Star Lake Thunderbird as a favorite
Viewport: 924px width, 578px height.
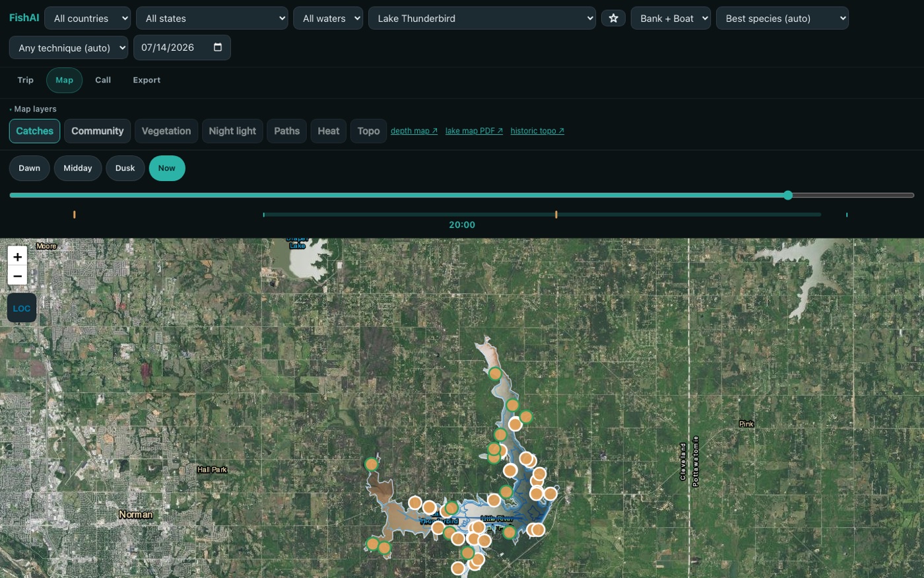tap(613, 18)
